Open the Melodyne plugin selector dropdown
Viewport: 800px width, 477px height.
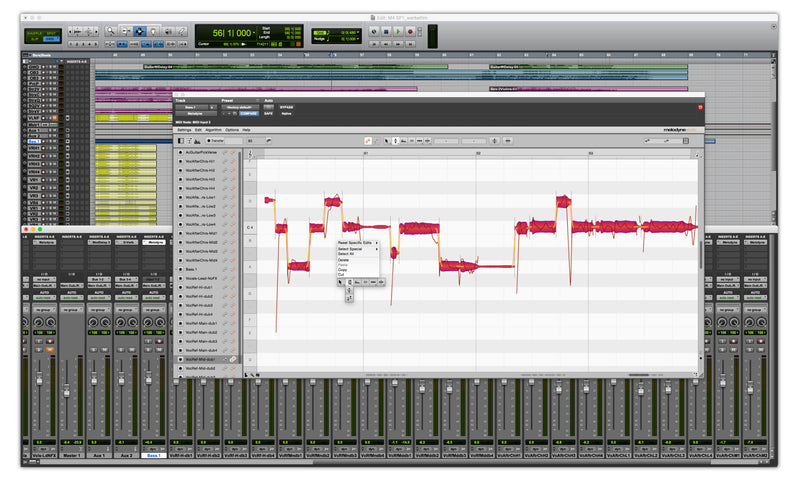196,113
